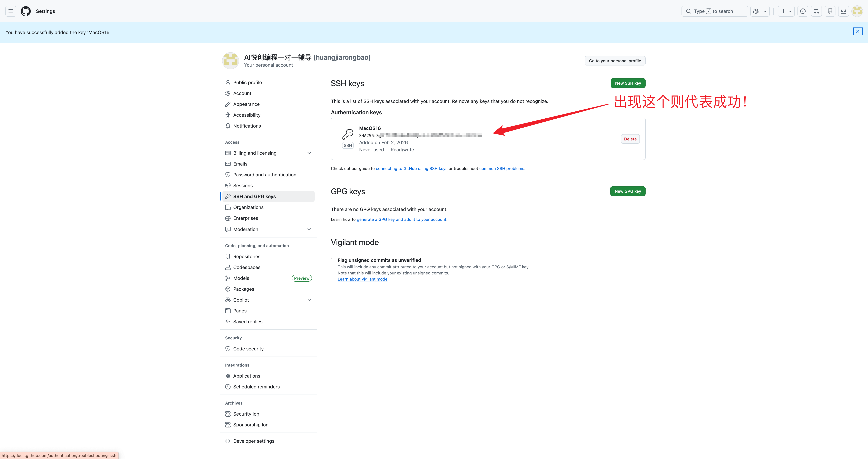Click 'Go to your personal profile' button
The height and width of the screenshot is (459, 868).
pyautogui.click(x=615, y=61)
